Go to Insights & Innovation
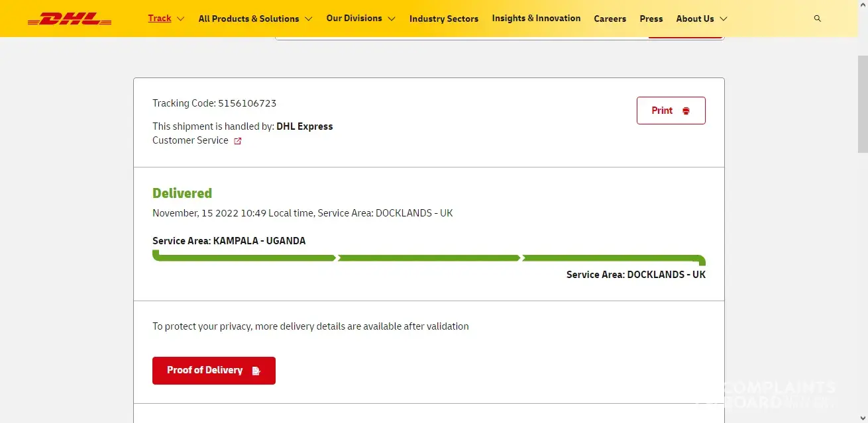This screenshot has height=423, width=868. pyautogui.click(x=536, y=19)
